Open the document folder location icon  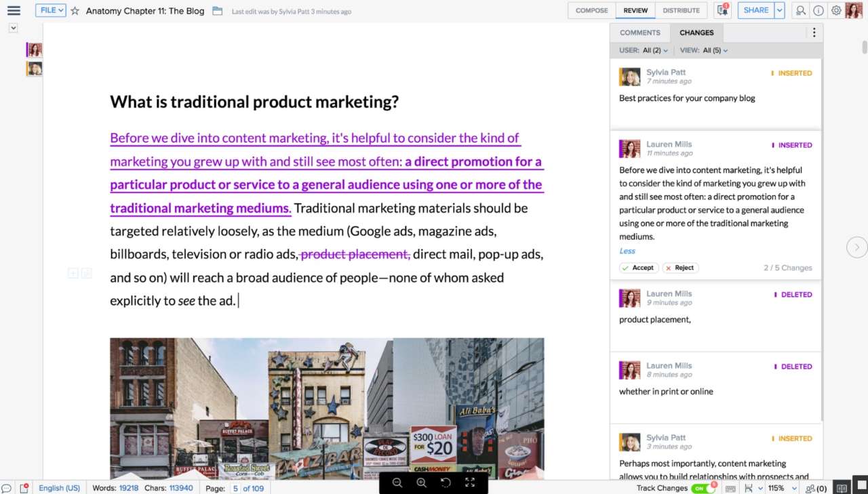click(x=217, y=11)
